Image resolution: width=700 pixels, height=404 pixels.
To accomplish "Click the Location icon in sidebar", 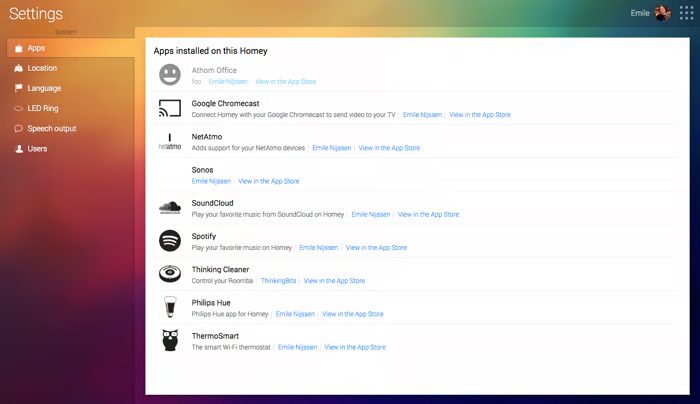I will click(x=18, y=68).
